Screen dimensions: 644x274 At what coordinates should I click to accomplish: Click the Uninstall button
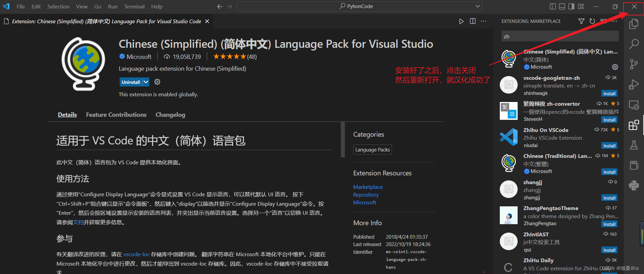click(x=131, y=82)
